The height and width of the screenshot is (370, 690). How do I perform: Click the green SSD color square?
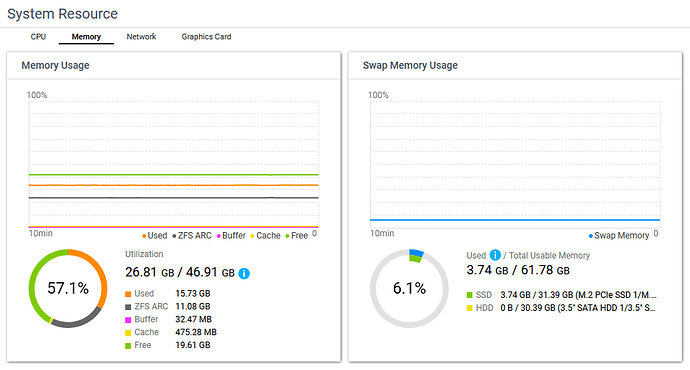(x=470, y=295)
